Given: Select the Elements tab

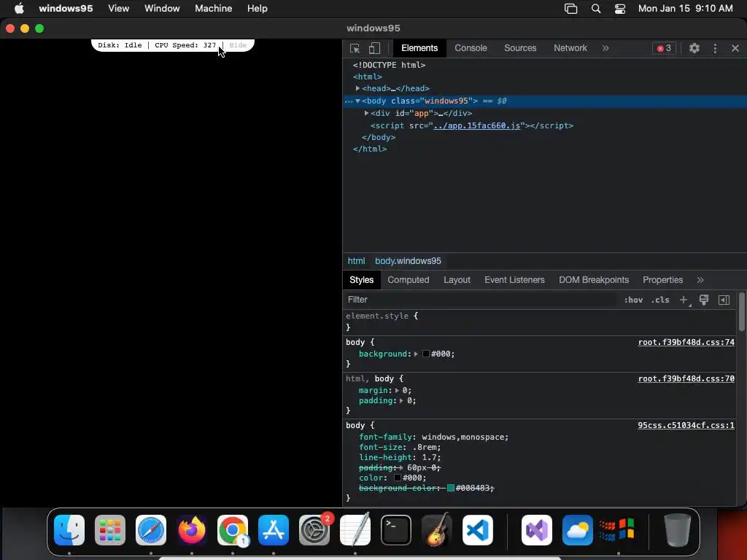Looking at the screenshot, I should (419, 48).
